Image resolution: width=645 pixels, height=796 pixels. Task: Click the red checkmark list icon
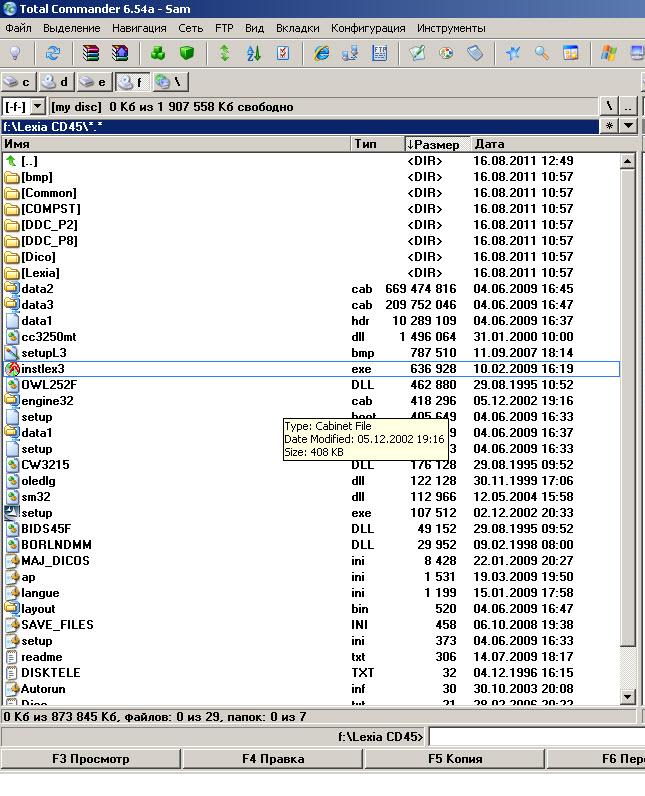point(283,53)
